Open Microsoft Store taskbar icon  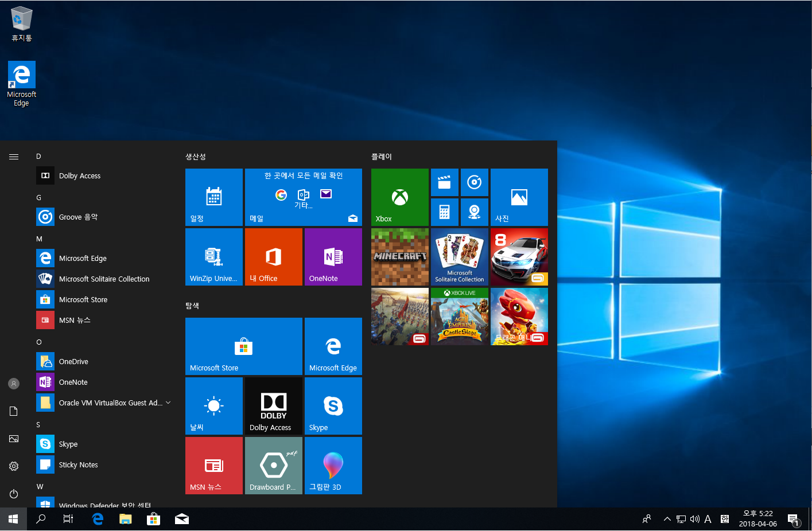coord(153,519)
